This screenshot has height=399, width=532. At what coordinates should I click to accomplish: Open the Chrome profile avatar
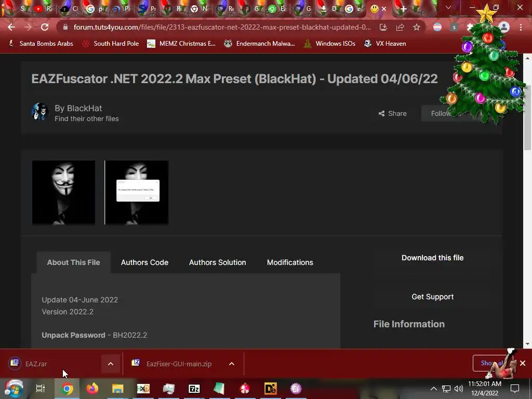pyautogui.click(x=504, y=27)
